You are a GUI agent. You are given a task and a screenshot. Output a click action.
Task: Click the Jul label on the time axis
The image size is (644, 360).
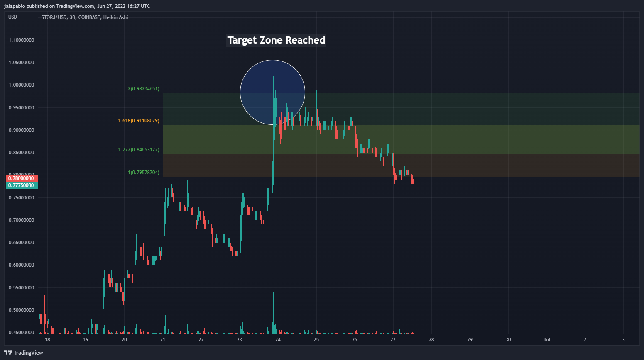547,340
